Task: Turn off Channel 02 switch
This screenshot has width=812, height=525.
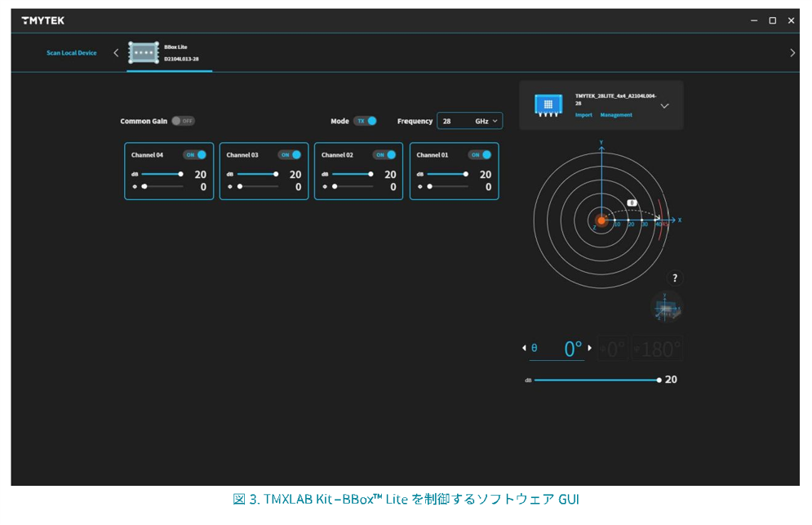Action: 384,155
